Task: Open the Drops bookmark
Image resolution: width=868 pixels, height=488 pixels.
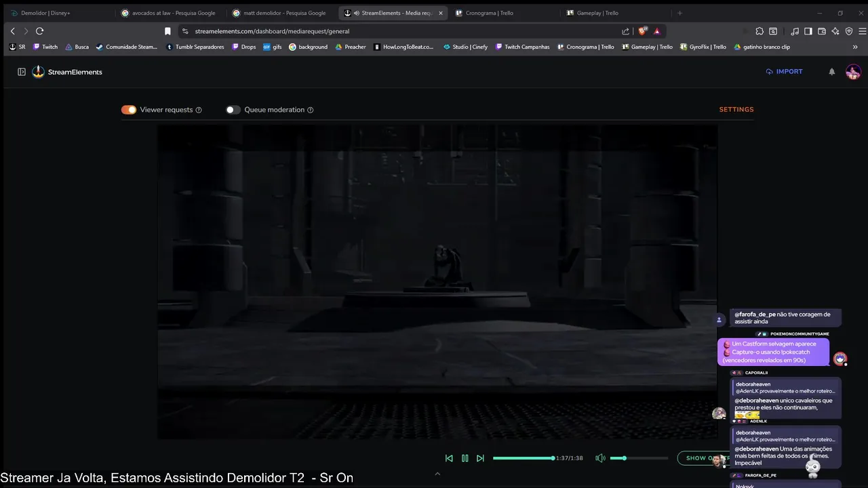Action: click(x=243, y=47)
